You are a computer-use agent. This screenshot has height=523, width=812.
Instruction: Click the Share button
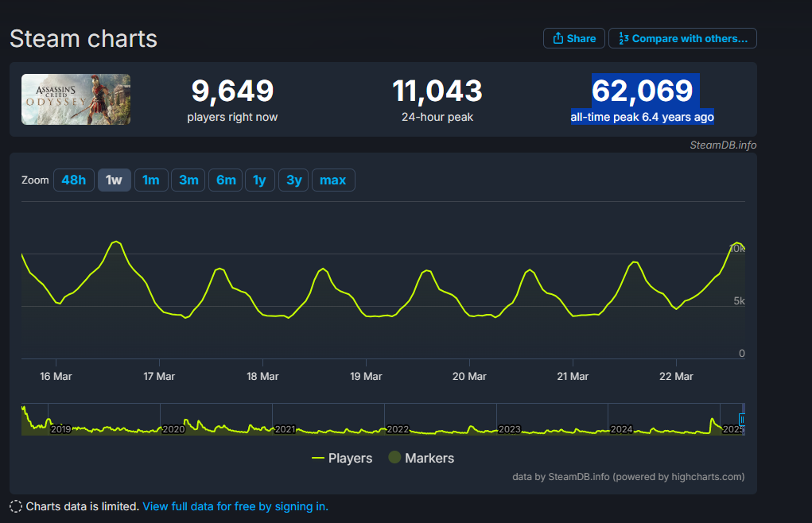pos(573,38)
